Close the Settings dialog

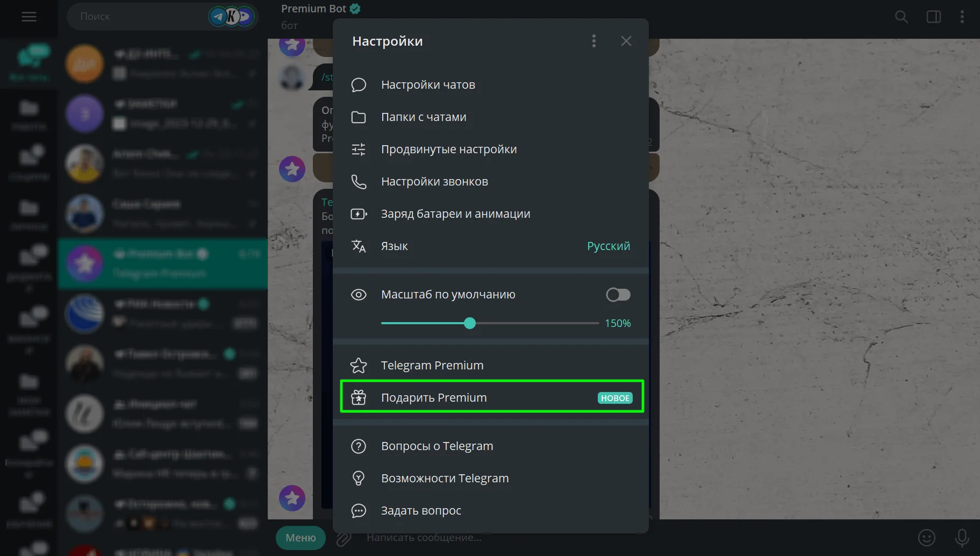[x=626, y=41]
